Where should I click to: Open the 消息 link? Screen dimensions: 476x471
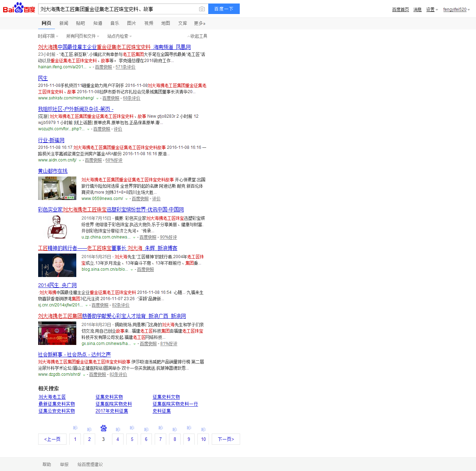click(417, 9)
